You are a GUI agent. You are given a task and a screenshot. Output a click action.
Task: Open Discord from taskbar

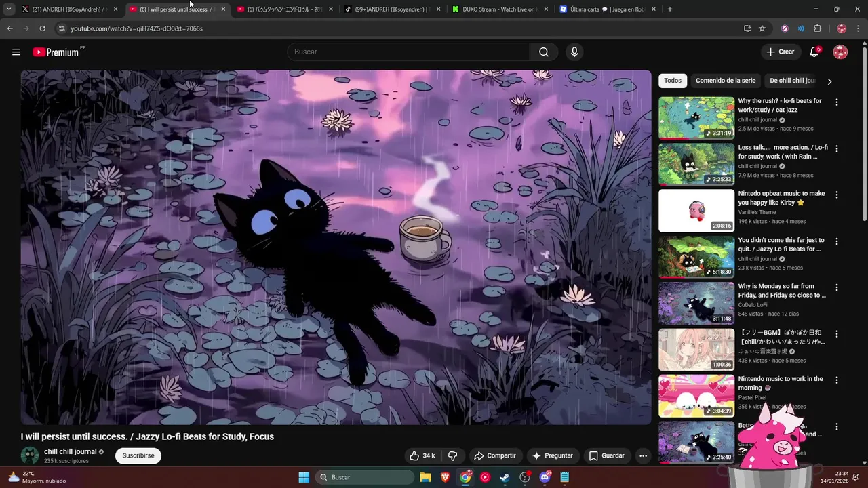[x=545, y=477]
